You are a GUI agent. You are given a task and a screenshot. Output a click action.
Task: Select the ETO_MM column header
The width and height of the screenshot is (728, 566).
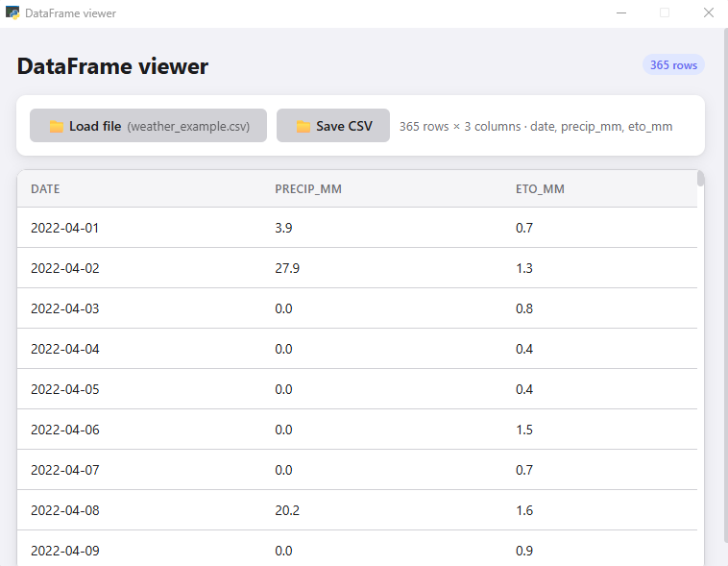[x=540, y=189]
